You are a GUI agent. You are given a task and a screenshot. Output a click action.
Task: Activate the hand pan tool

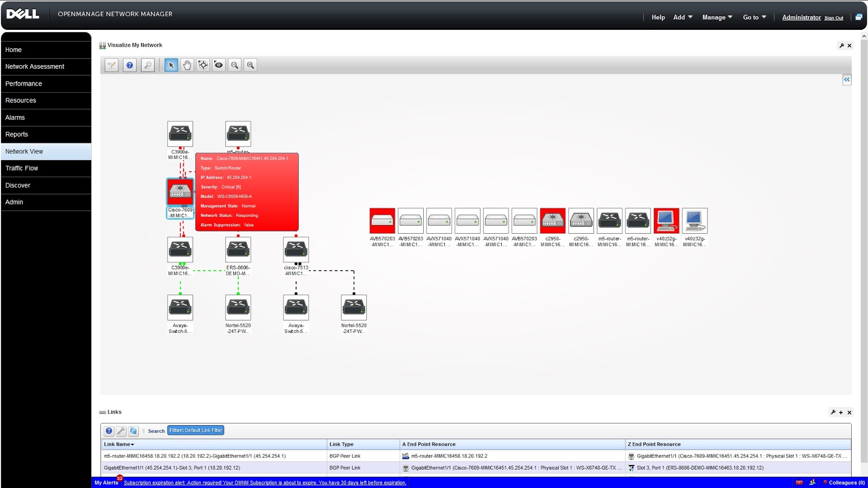tap(187, 65)
